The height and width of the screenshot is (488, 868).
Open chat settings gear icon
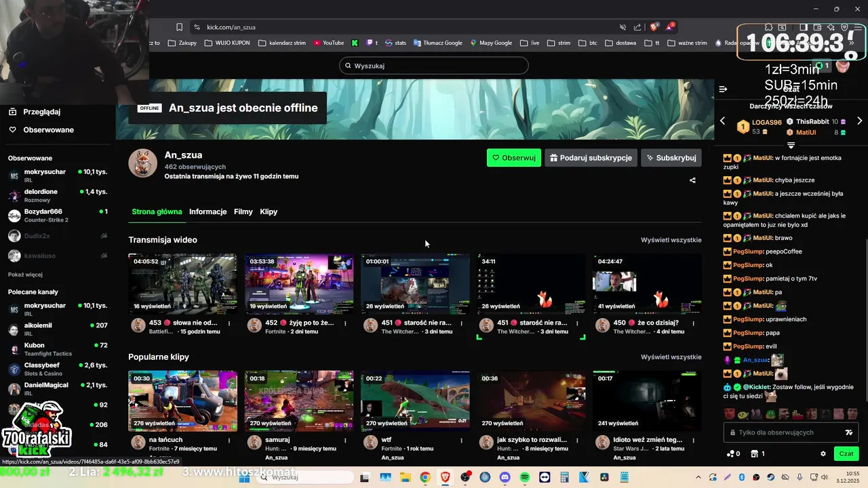(x=823, y=454)
